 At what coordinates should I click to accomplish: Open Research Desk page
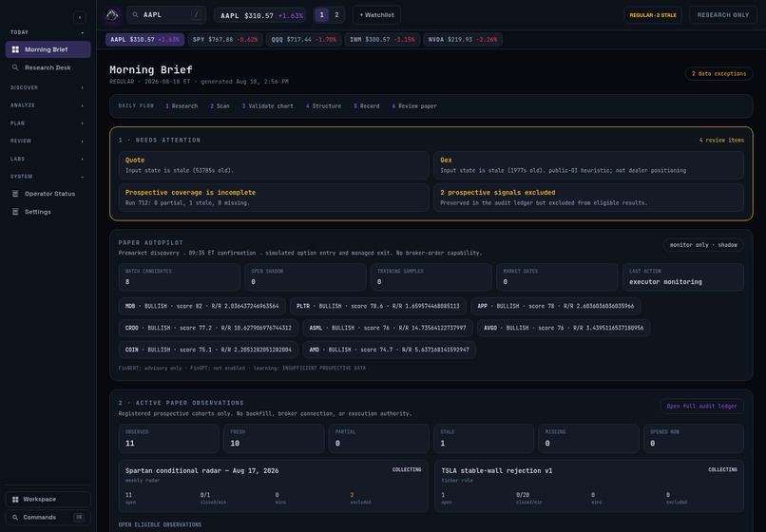(x=48, y=67)
